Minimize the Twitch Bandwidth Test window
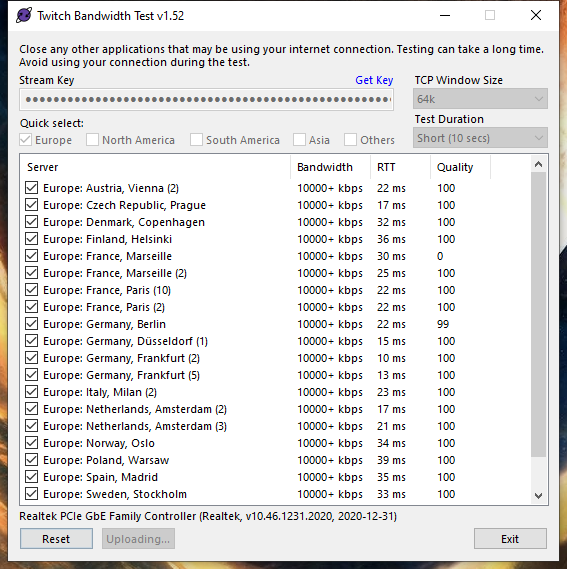The height and width of the screenshot is (569, 567). pos(445,15)
